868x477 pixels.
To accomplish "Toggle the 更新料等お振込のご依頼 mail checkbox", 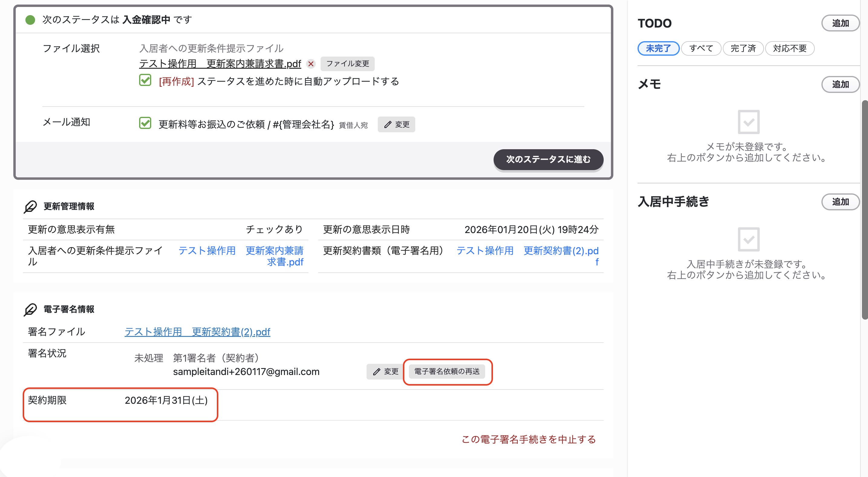I will point(145,123).
